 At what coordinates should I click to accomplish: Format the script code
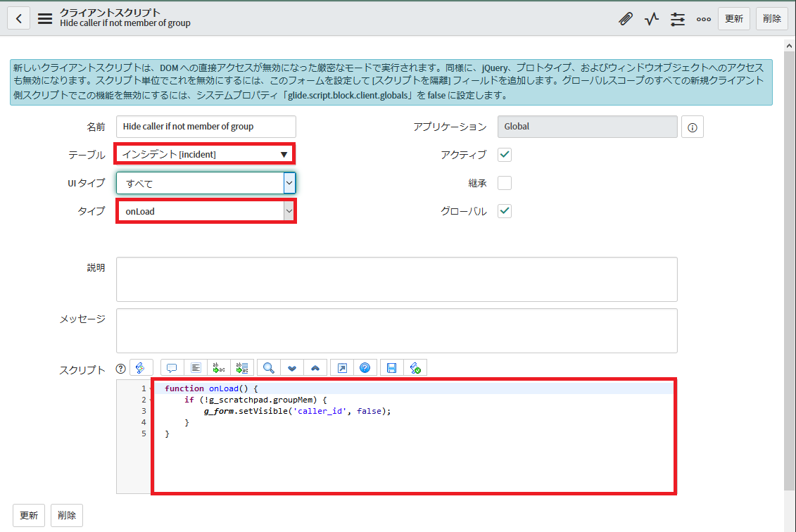coord(196,367)
